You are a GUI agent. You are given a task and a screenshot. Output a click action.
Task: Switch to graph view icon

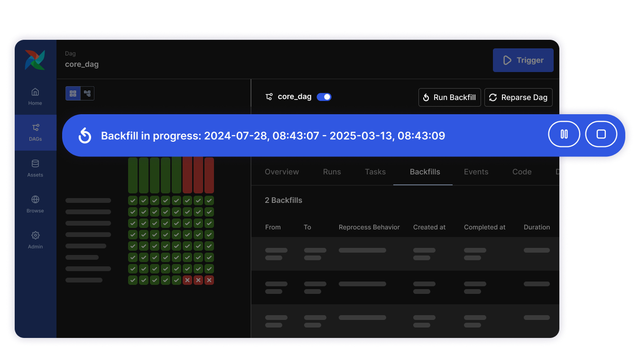tap(87, 93)
